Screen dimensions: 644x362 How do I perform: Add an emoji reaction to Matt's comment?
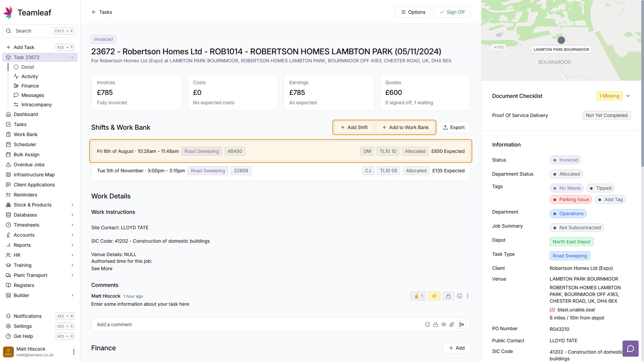[460, 296]
